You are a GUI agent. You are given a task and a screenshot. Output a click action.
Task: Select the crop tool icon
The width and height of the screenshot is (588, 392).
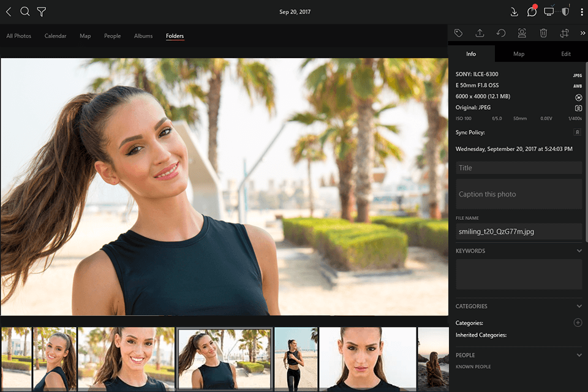coord(564,33)
